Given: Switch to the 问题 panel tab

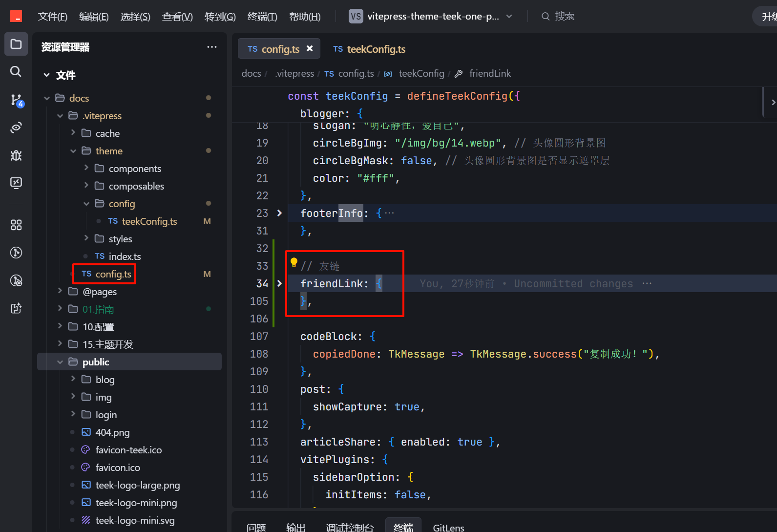Looking at the screenshot, I should (256, 527).
